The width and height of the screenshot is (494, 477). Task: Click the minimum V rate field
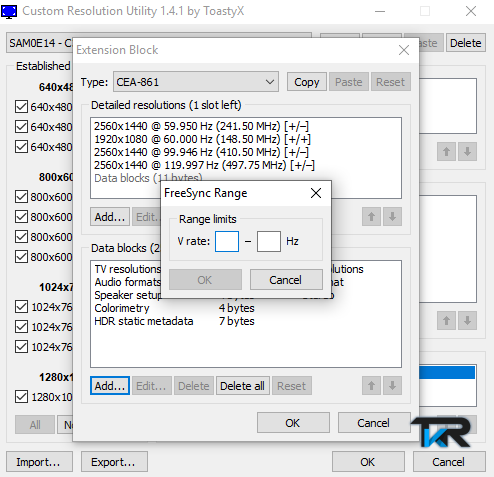point(227,241)
